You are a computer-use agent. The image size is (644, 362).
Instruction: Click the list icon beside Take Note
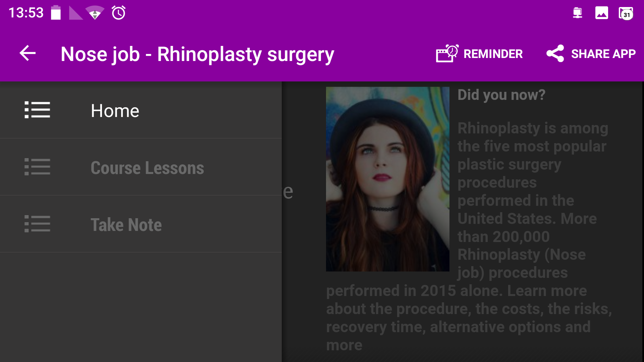pyautogui.click(x=38, y=224)
